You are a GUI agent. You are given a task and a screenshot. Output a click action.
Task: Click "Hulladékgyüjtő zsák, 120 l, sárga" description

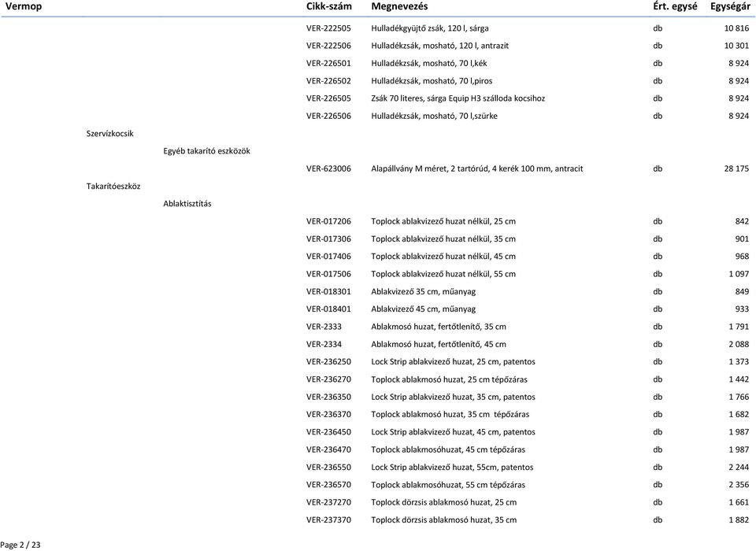(x=430, y=28)
